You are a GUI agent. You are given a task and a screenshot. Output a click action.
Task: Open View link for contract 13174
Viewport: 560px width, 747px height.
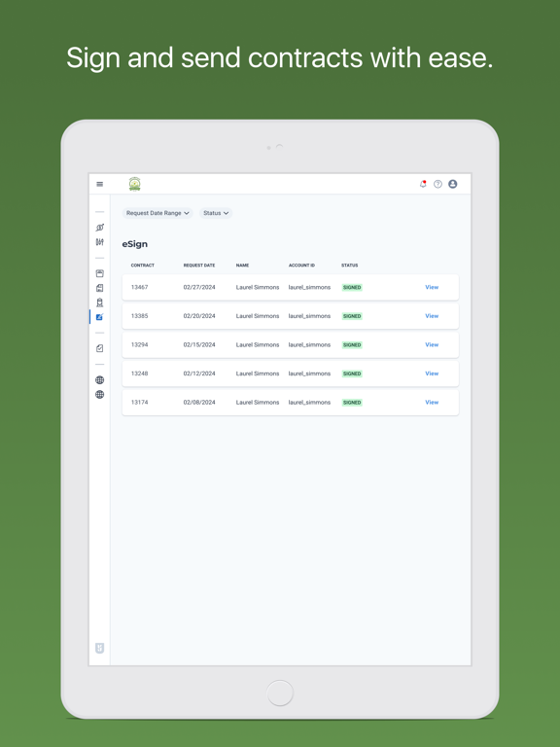tap(432, 403)
